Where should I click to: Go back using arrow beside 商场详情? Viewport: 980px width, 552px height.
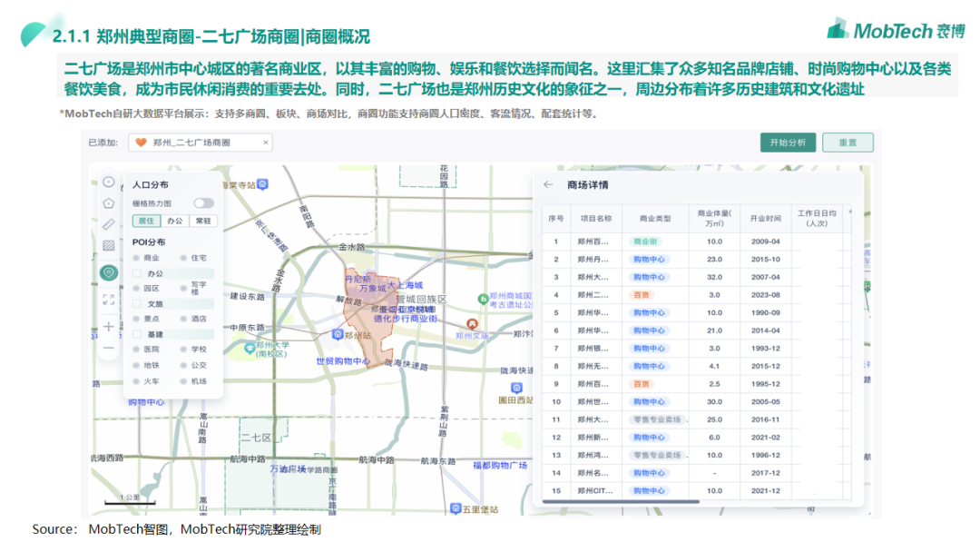click(548, 185)
